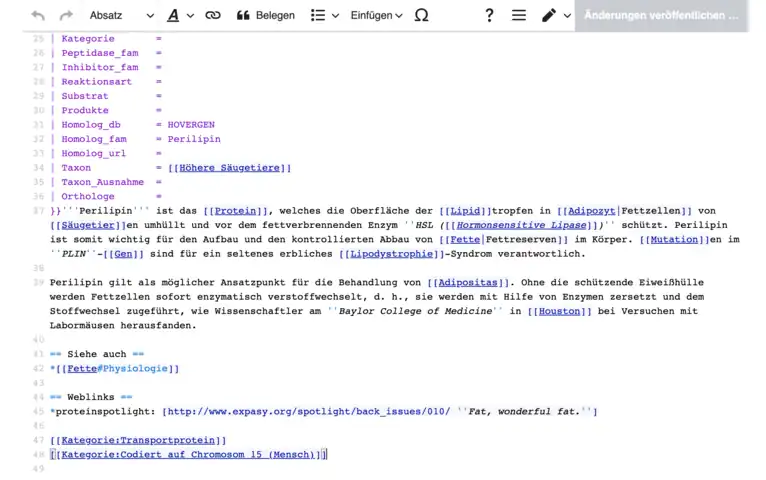Insert a link with chain icon
This screenshot has height=480, width=766.
[213, 16]
